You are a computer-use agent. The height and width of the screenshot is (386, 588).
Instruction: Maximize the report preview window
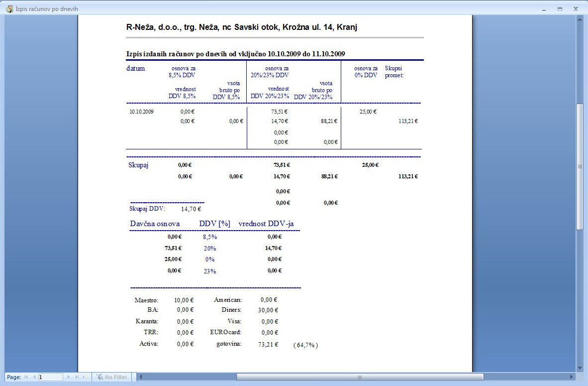tap(560, 9)
